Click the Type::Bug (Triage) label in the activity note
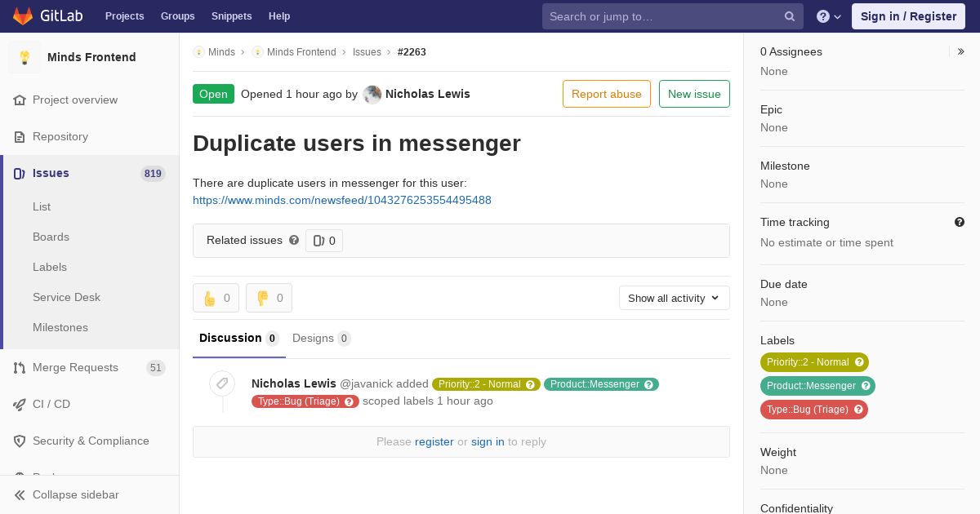 [x=305, y=401]
